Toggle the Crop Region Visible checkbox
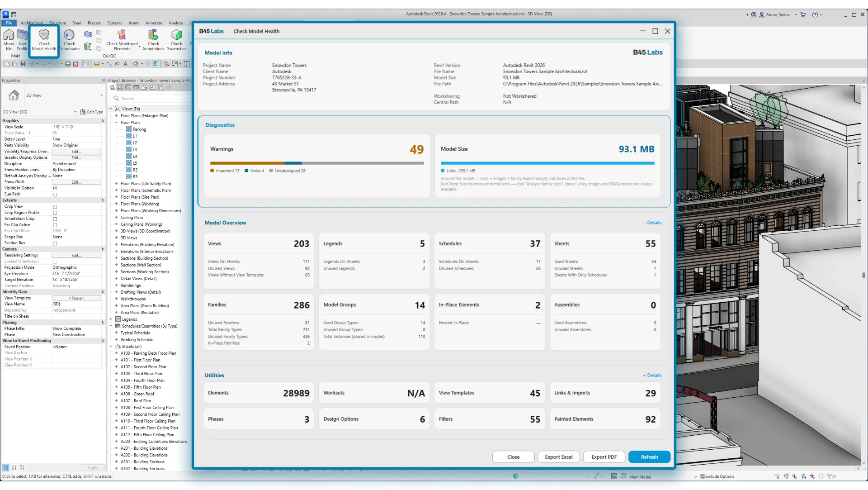This screenshot has height=490, width=868. [55, 213]
